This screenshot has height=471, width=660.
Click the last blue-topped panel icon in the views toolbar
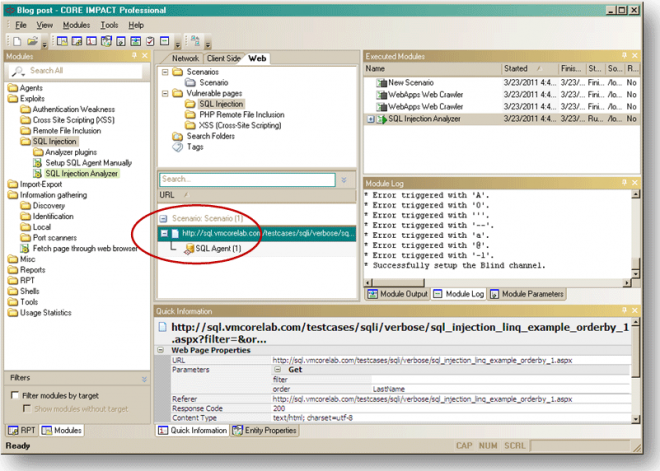point(165,41)
